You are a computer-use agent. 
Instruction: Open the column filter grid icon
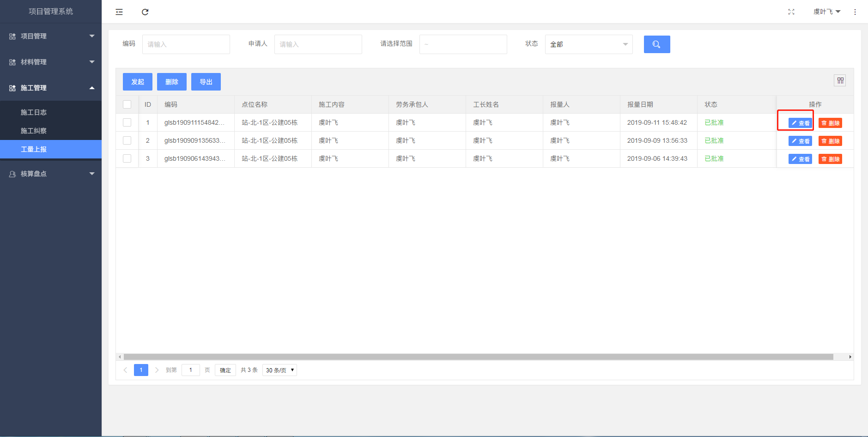coord(840,81)
